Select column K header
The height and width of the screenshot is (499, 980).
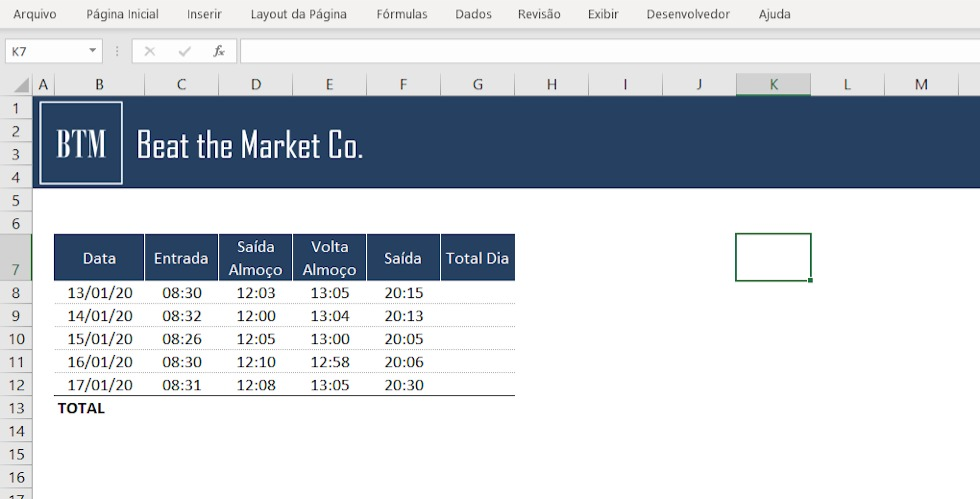pos(773,84)
